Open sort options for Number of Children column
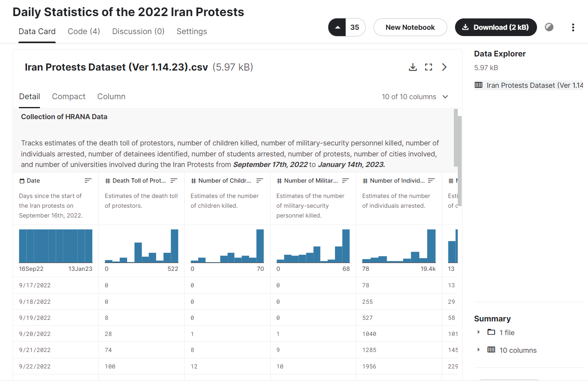Screen dimensions: 588x381 point(260,181)
